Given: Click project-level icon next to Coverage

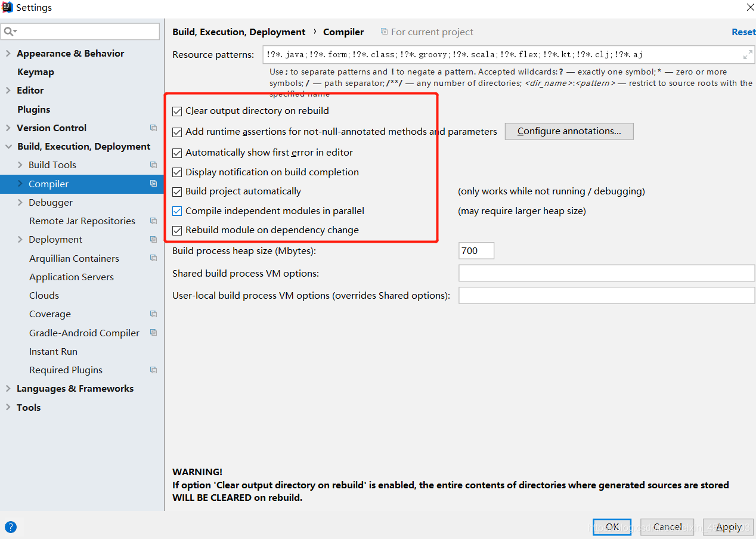Looking at the screenshot, I should 153,314.
